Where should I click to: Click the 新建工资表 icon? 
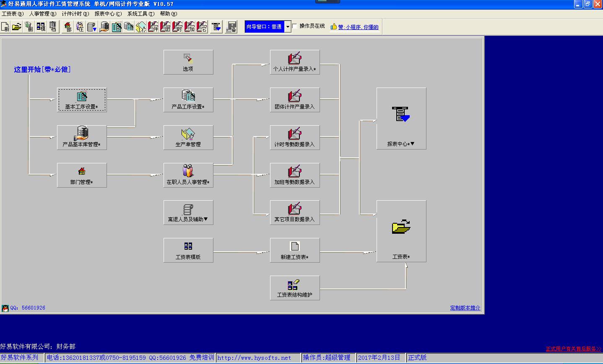[x=295, y=250]
